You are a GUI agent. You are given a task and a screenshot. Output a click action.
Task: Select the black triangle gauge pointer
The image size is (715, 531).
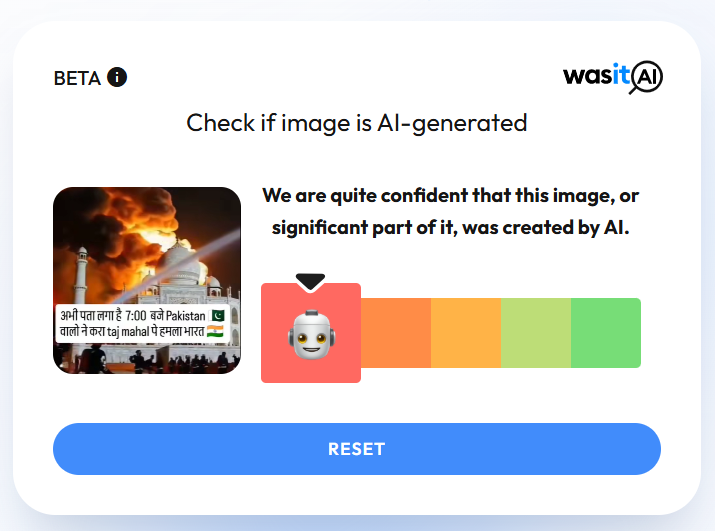[x=311, y=281]
